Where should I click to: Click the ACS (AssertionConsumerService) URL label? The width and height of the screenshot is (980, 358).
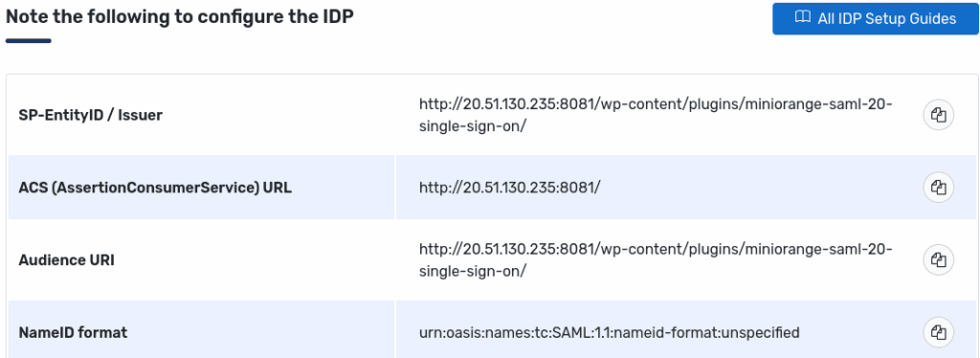(x=155, y=188)
